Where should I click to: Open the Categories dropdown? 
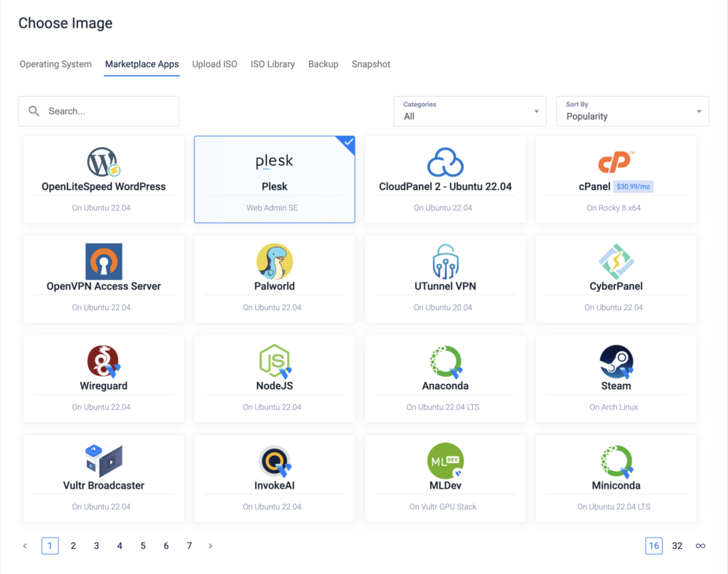470,111
